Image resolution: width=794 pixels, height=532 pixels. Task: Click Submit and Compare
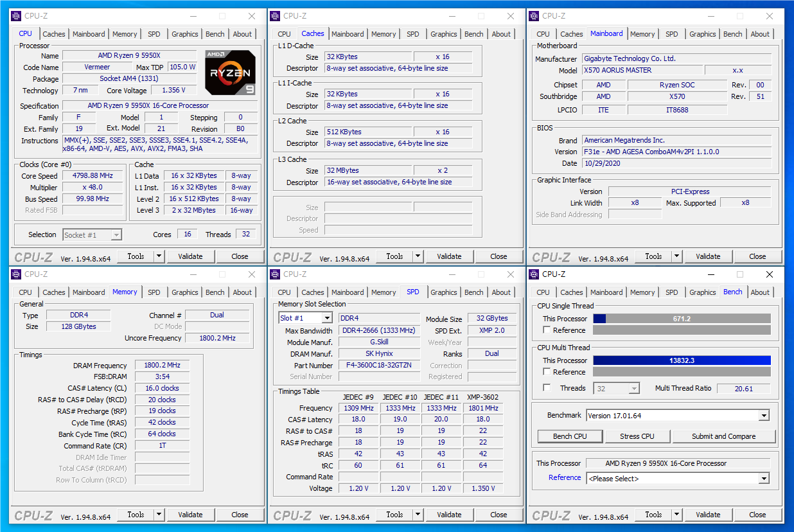[x=724, y=436]
